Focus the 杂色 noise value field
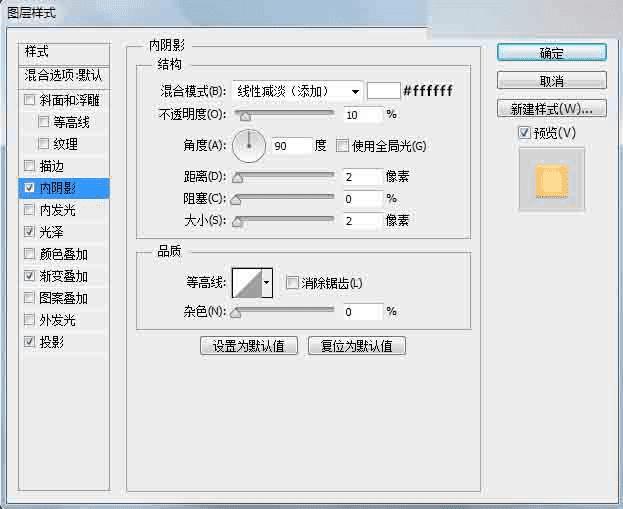Image resolution: width=623 pixels, height=509 pixels. 364,312
